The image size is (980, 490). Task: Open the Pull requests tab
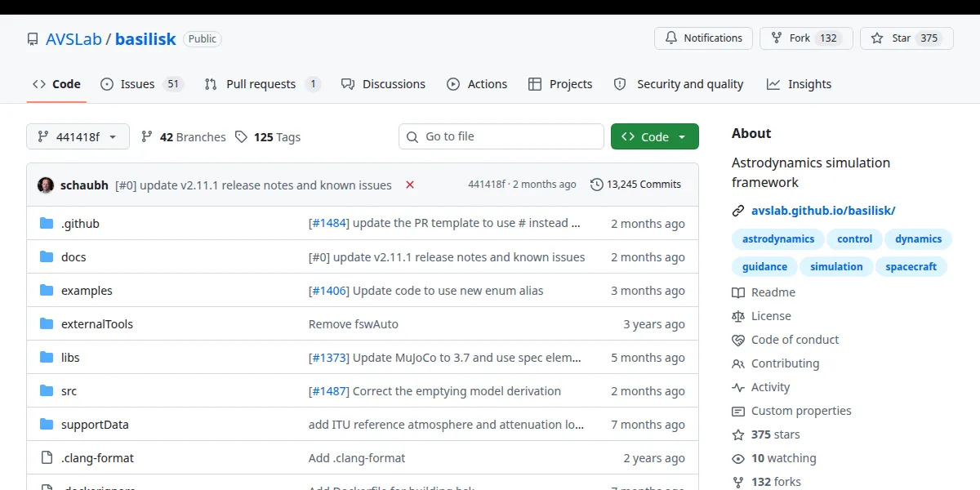pos(261,84)
